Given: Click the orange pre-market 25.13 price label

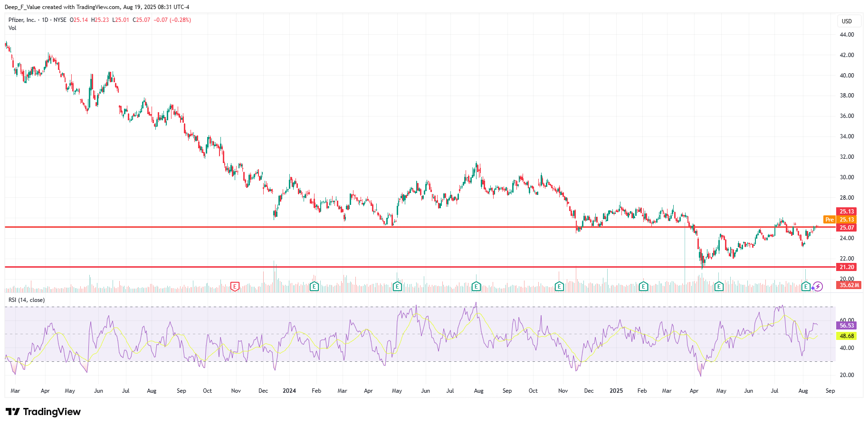Looking at the screenshot, I should [x=847, y=220].
